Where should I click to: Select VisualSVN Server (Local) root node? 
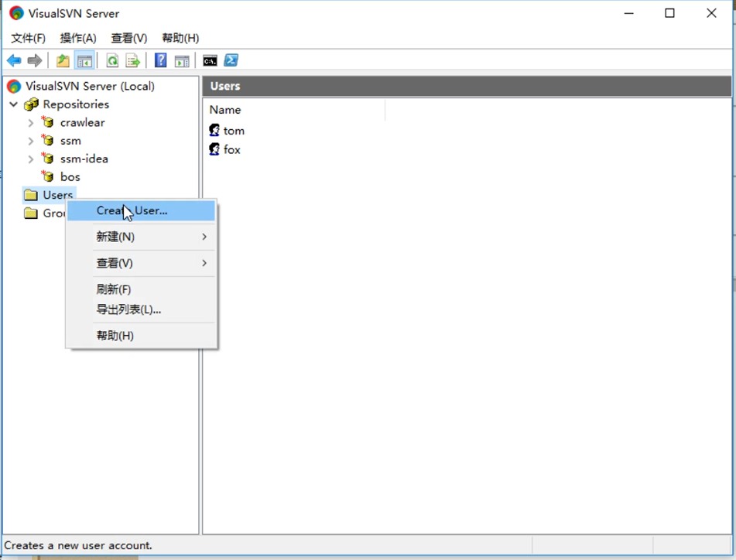pyautogui.click(x=90, y=87)
